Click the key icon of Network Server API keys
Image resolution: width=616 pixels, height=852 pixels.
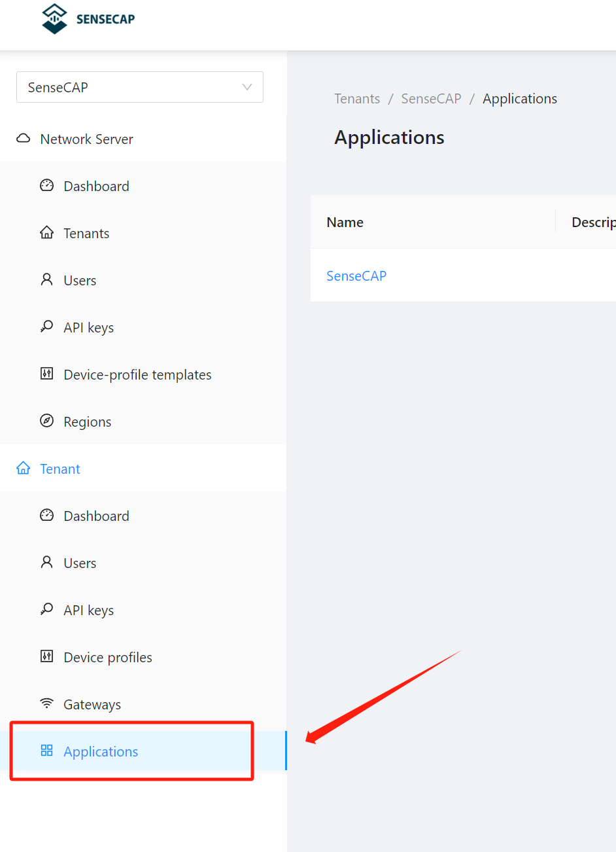(46, 327)
